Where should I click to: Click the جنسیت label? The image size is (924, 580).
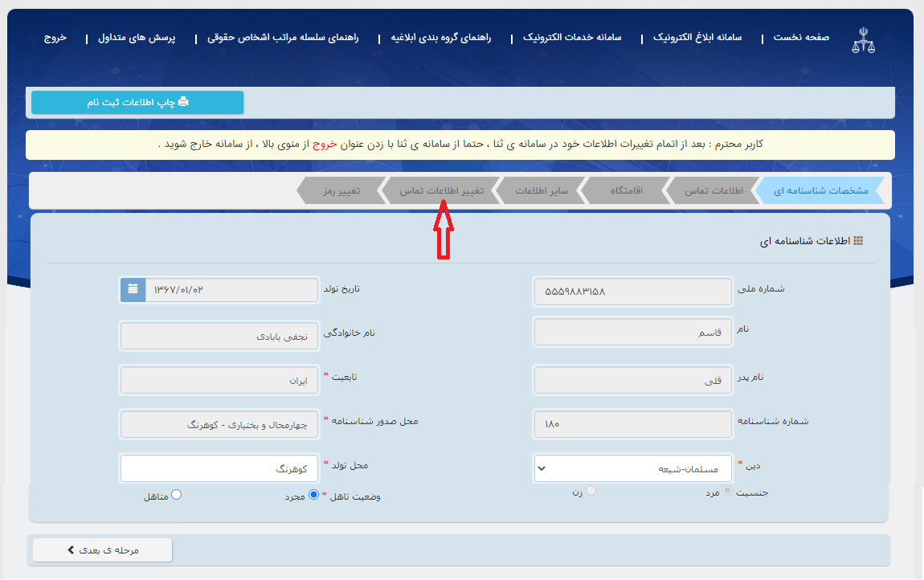[752, 492]
